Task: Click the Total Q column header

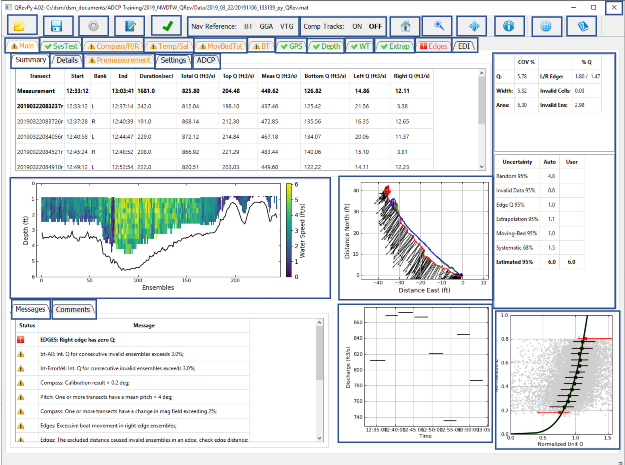Action: click(x=198, y=76)
